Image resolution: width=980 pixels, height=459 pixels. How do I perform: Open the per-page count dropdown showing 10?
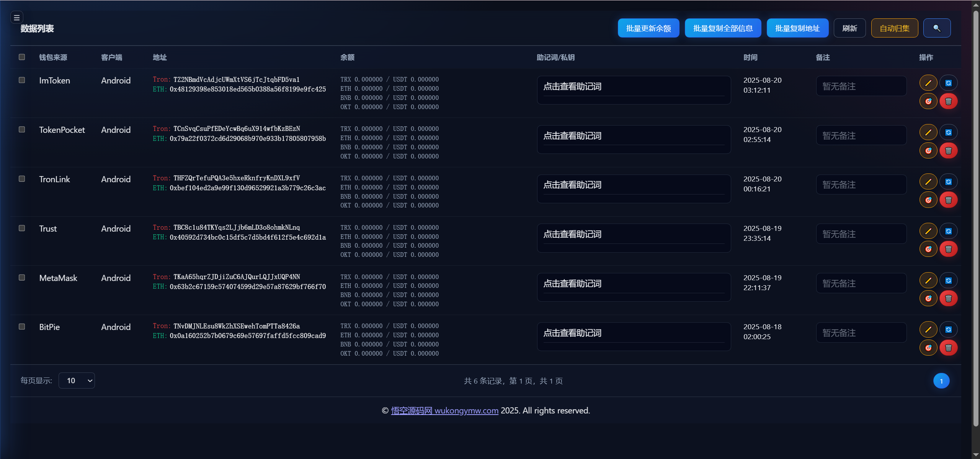pyautogui.click(x=77, y=381)
